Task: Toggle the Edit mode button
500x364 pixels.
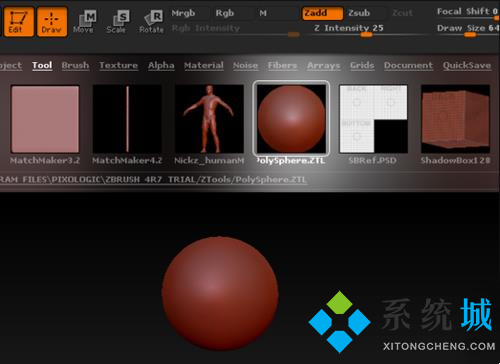Action: coord(19,22)
